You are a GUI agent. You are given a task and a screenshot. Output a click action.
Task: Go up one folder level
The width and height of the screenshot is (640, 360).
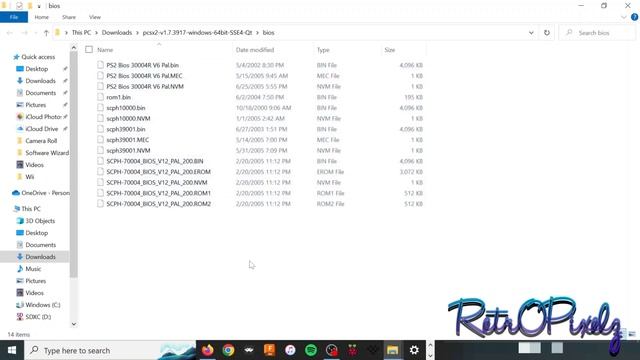click(46, 33)
